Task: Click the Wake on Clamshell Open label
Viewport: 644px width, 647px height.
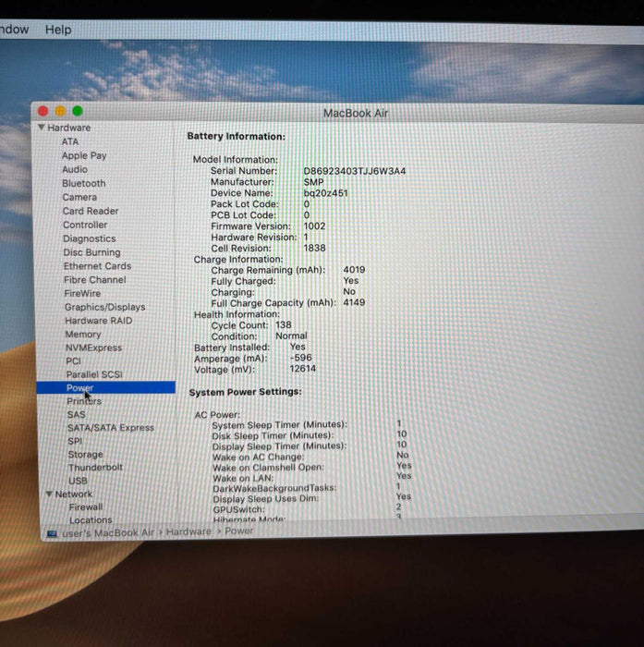Action: pyautogui.click(x=268, y=468)
